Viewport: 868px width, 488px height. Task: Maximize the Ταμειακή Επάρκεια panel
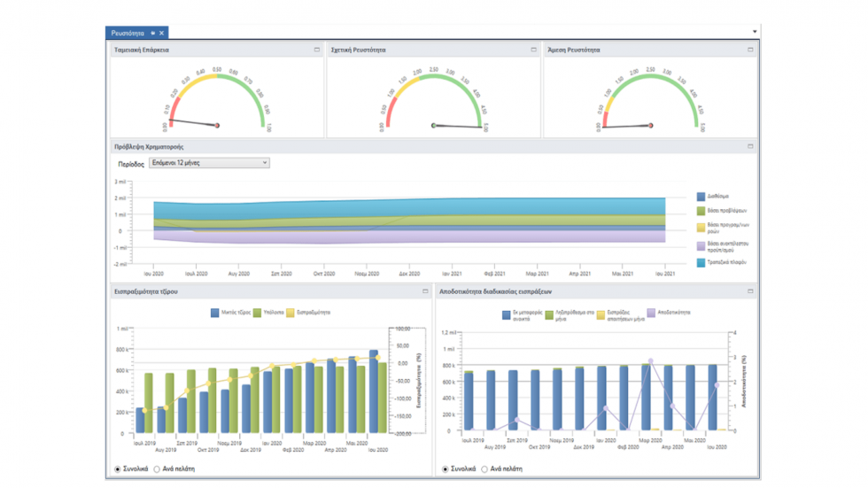pos(317,50)
